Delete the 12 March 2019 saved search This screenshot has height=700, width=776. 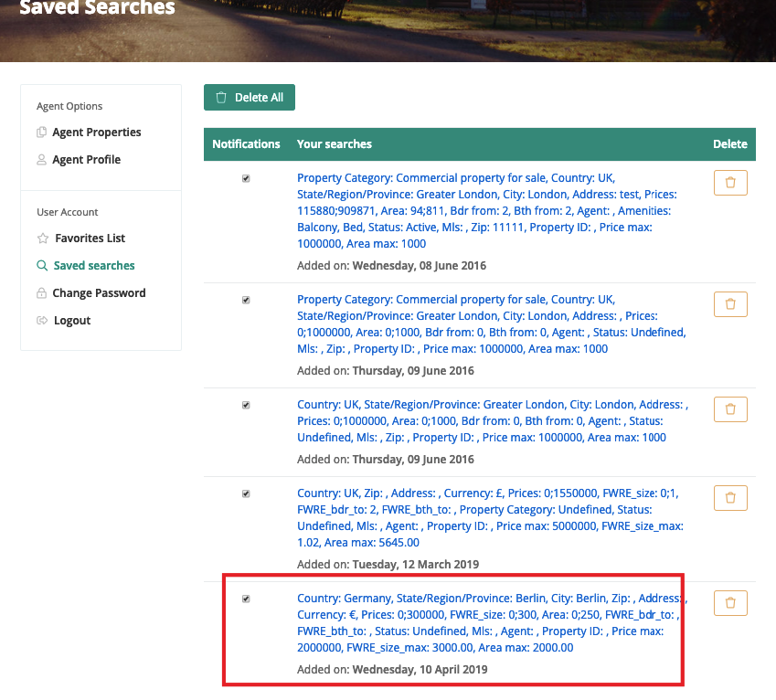click(x=729, y=498)
